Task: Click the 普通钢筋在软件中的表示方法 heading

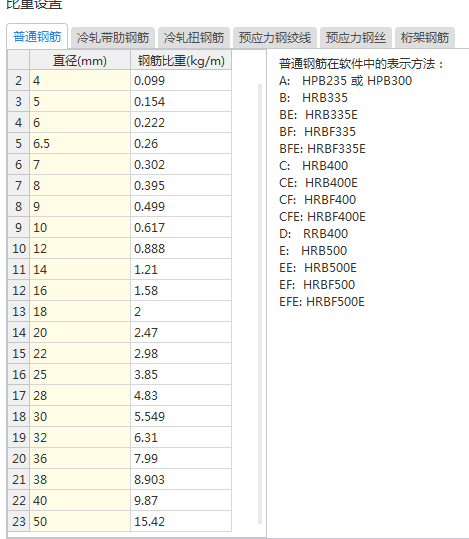Action: point(361,64)
